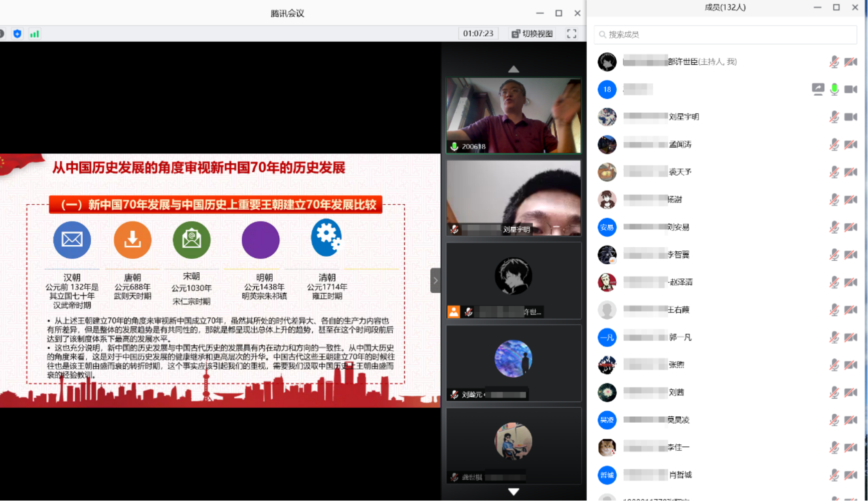Click the avatar of member 孟闻涛
Screen dimensions: 868x501
pyautogui.click(x=607, y=144)
